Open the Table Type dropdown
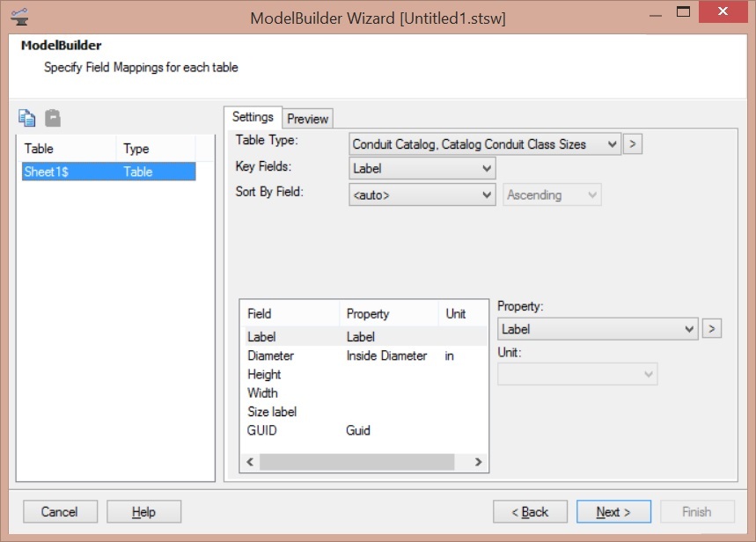 485,144
